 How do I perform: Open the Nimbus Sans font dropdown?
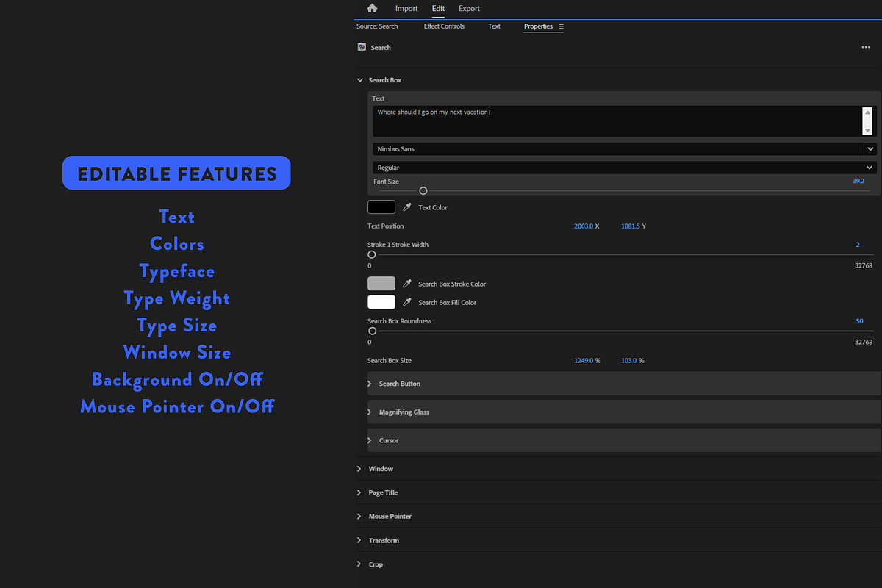(625, 149)
